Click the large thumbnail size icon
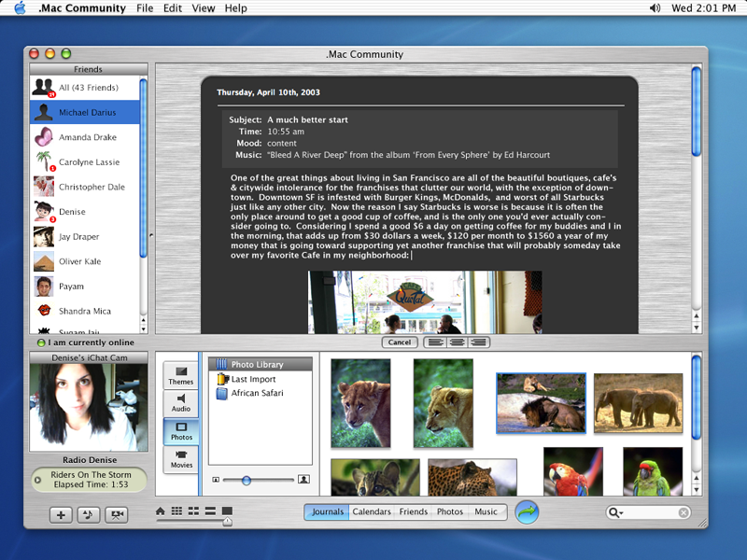This screenshot has width=747, height=560. tap(304, 479)
